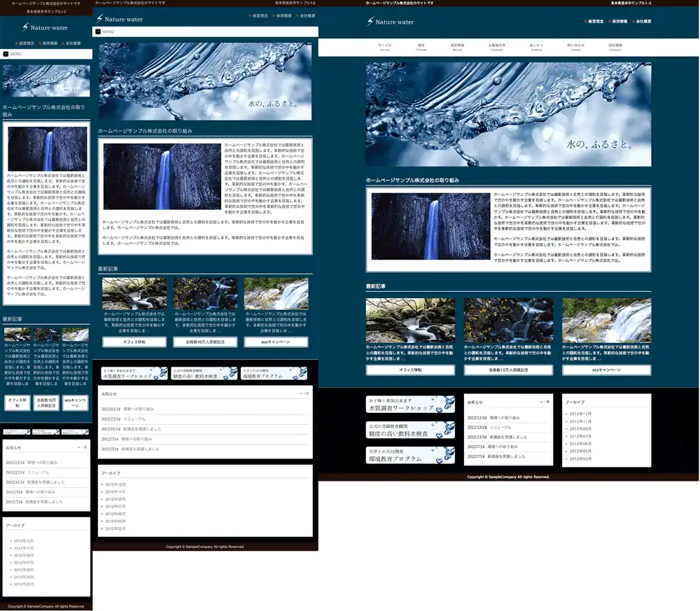Screen dimensions: 700x611
Task: Click the 会社概要 header link in the middle layout
Action: click(x=304, y=15)
